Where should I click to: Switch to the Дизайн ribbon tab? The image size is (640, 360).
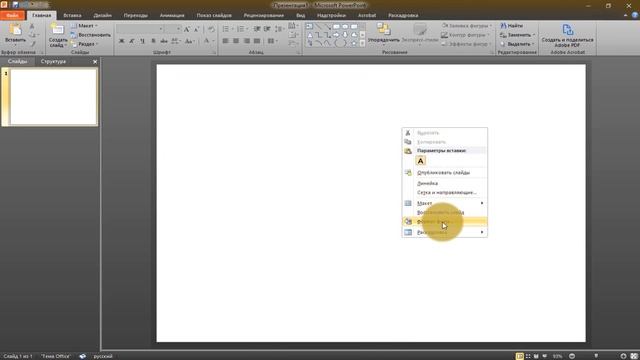[x=102, y=16]
